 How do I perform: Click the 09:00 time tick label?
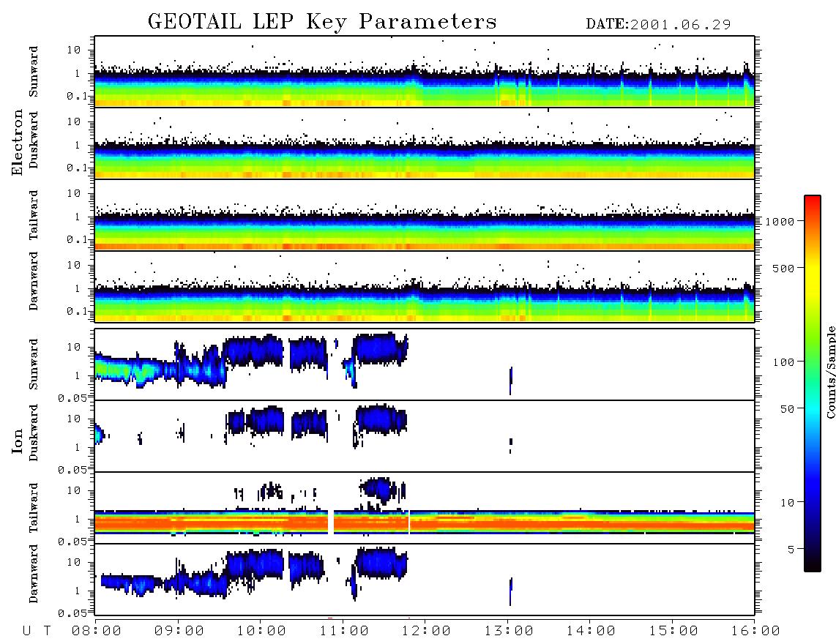[x=179, y=632]
